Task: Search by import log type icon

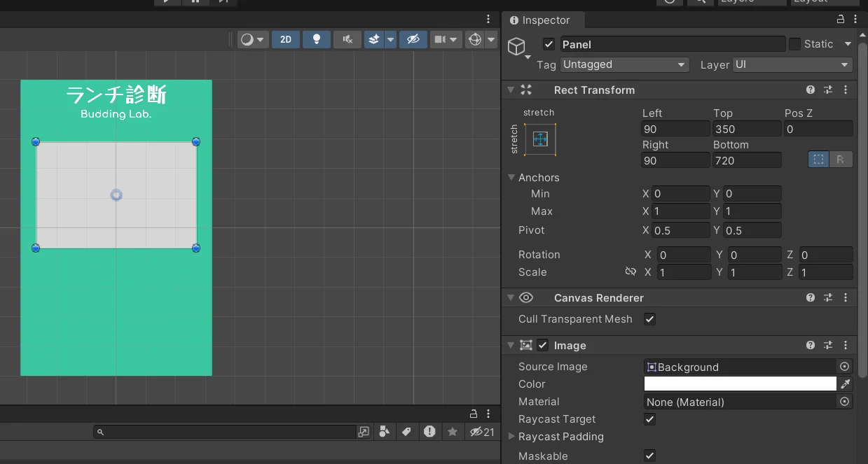Action: pyautogui.click(x=429, y=432)
